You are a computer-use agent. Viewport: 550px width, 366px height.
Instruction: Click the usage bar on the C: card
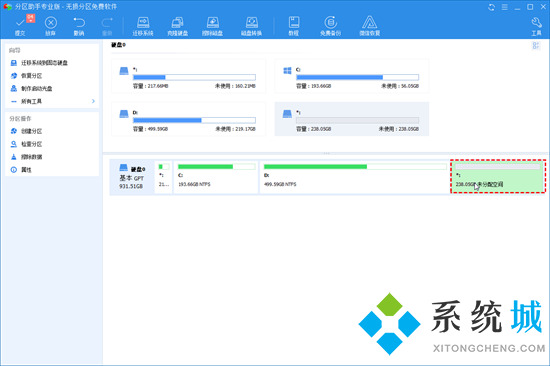tap(357, 77)
